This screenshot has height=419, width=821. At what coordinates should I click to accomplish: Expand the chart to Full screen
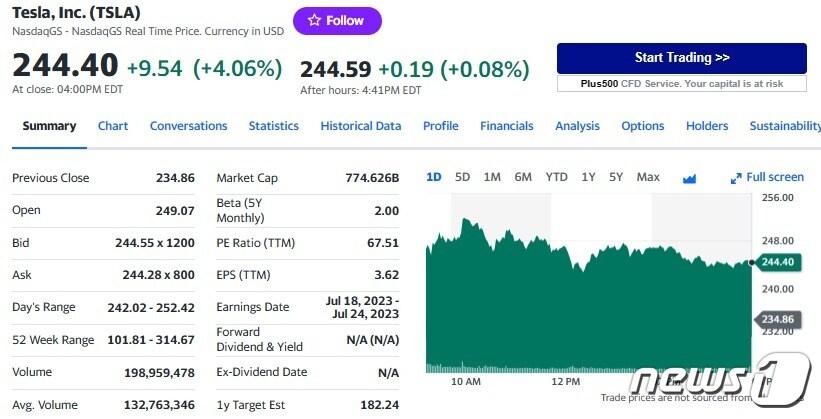pos(767,177)
